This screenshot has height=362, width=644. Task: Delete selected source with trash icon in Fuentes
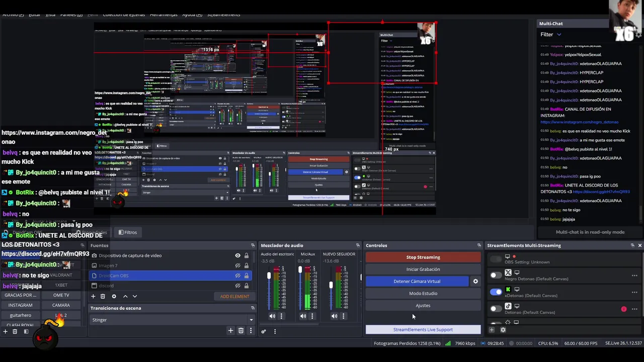click(103, 296)
